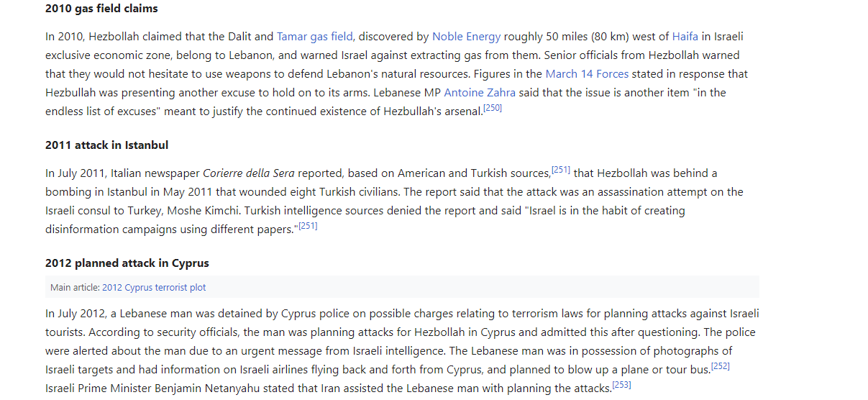This screenshot has height=400, width=868.
Task: Click the "2012 planned attack in Cyprus" heading
Action: coord(127,263)
